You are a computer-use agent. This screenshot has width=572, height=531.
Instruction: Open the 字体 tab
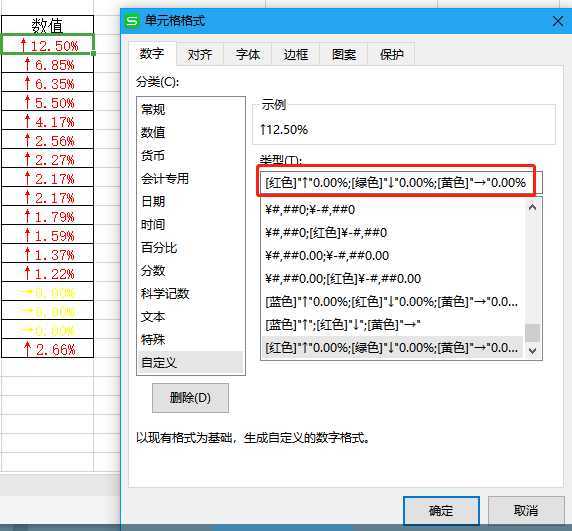pos(248,55)
